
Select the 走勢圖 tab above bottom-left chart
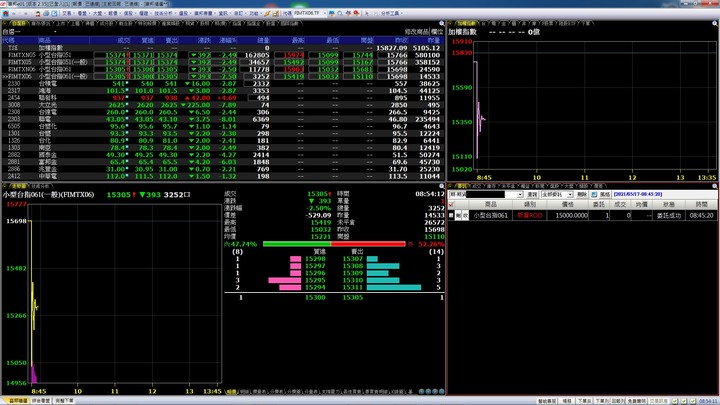coord(18,186)
